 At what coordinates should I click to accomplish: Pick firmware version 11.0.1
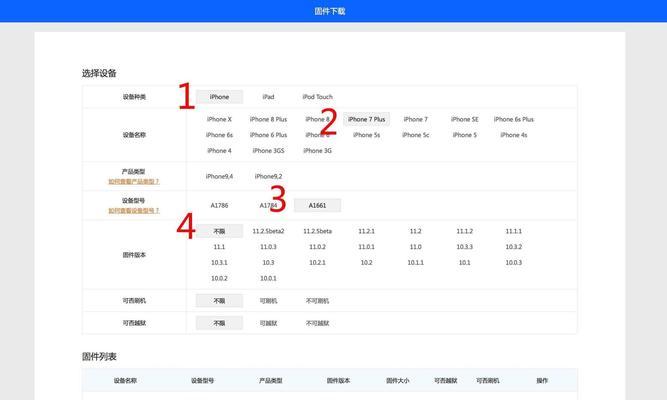tap(367, 247)
